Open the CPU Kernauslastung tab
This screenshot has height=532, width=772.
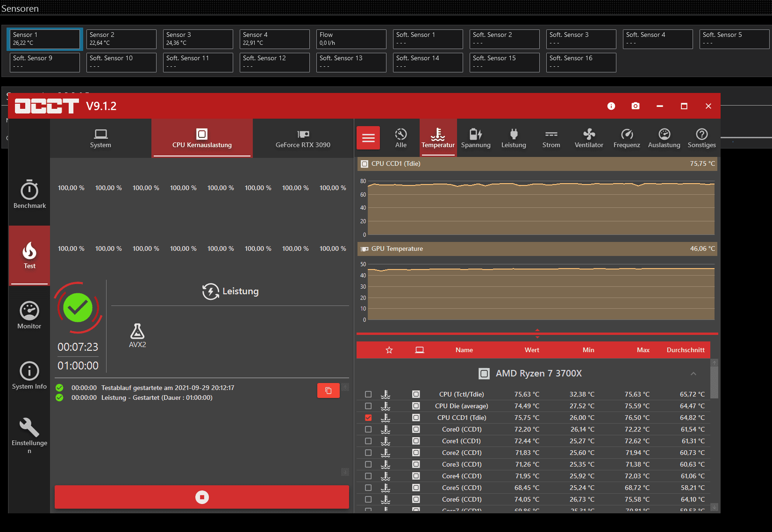(x=202, y=138)
